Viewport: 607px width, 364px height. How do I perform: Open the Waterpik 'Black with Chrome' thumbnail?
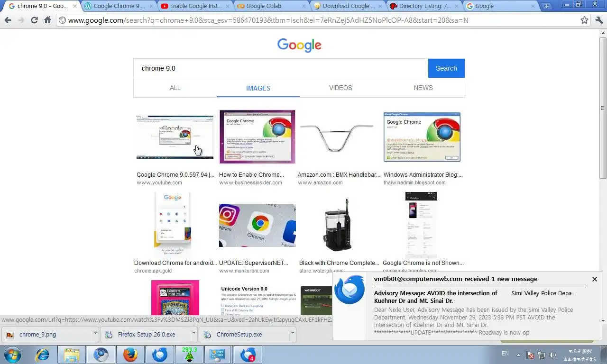pos(337,225)
